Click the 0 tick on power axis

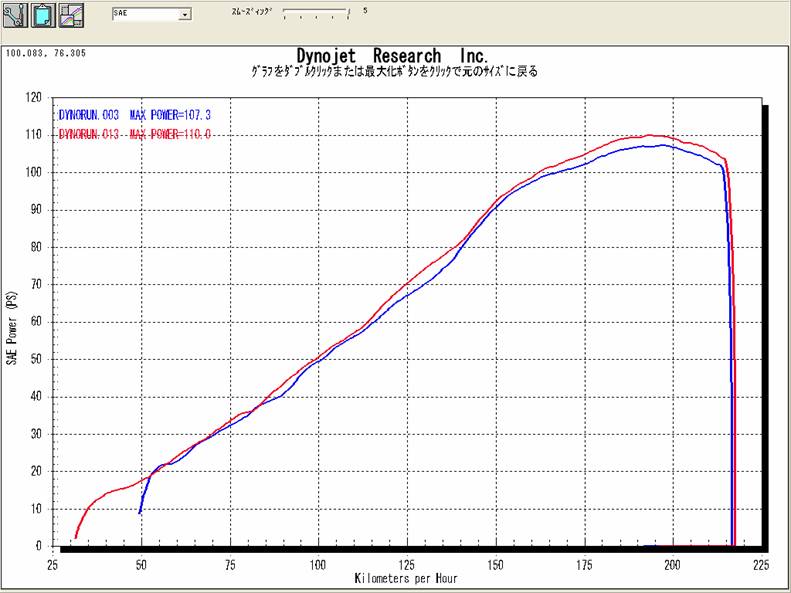click(39, 547)
